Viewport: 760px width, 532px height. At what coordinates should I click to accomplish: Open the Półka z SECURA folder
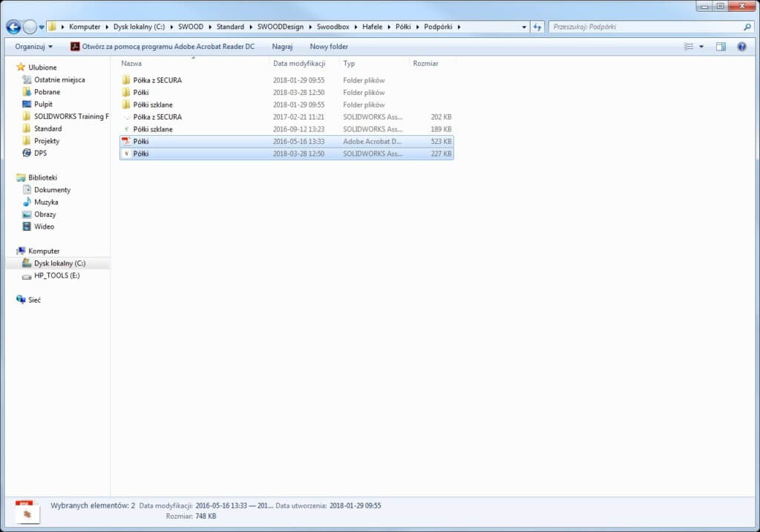coord(157,80)
